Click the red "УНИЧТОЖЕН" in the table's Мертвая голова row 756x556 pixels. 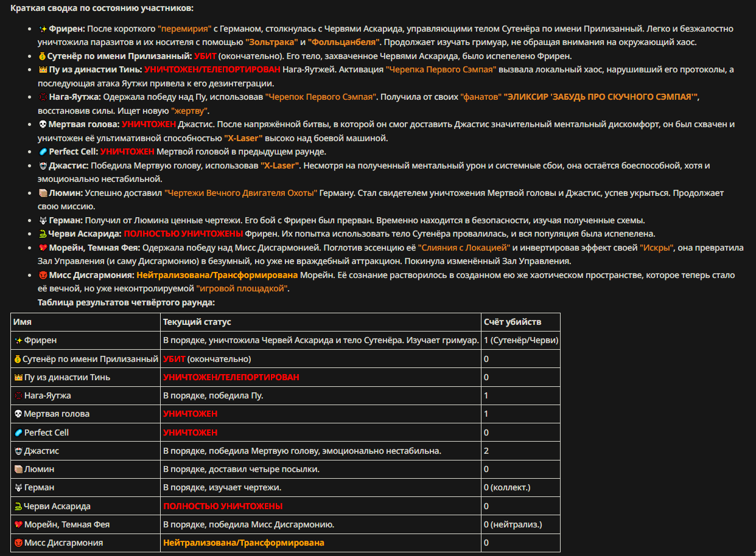(x=190, y=414)
